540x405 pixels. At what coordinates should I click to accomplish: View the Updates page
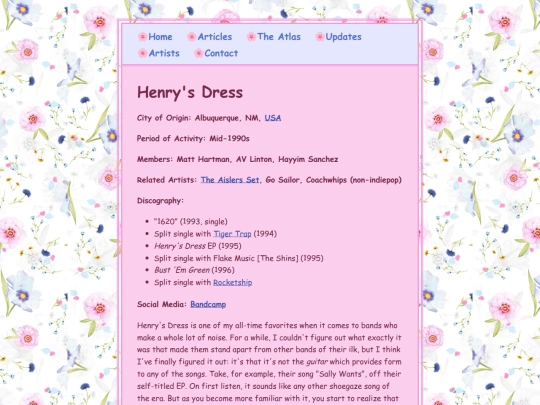point(343,37)
